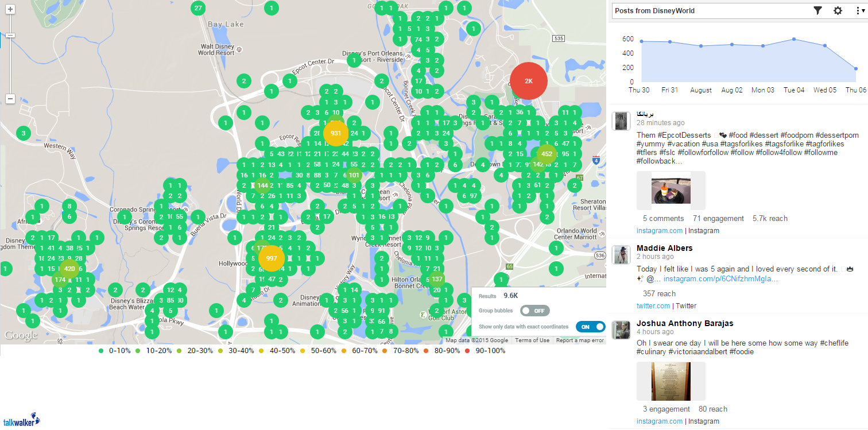Select the 101 cluster bubble
Screen dimensions: 868x430
tap(354, 175)
